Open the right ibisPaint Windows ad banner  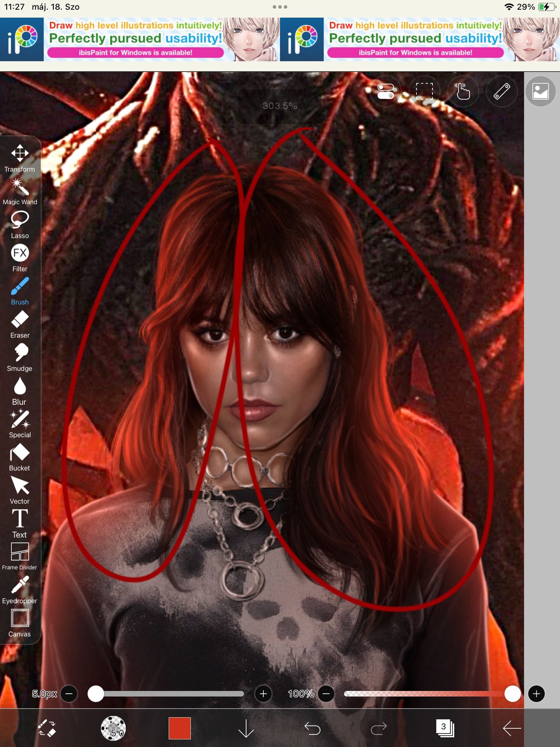pos(420,39)
